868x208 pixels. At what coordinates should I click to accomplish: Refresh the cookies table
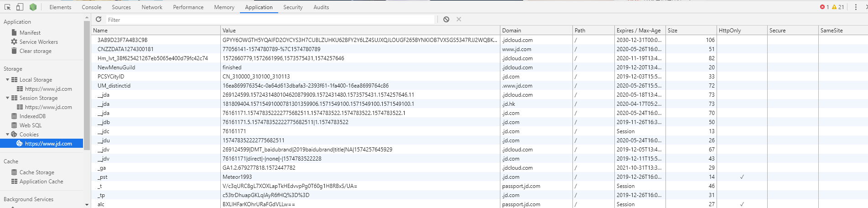tap(99, 19)
